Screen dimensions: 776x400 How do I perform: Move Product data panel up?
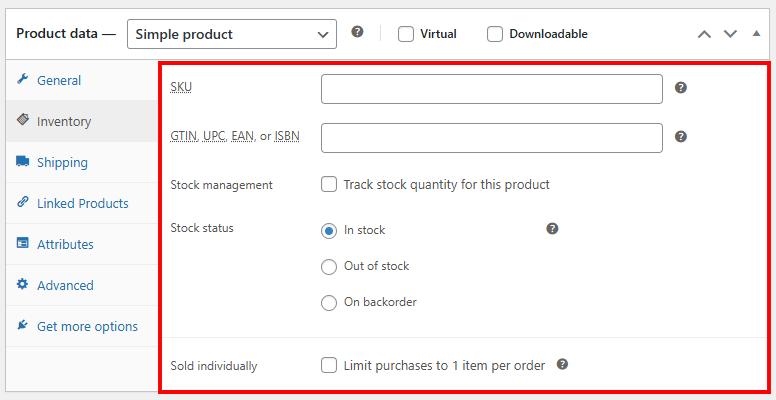click(x=704, y=34)
